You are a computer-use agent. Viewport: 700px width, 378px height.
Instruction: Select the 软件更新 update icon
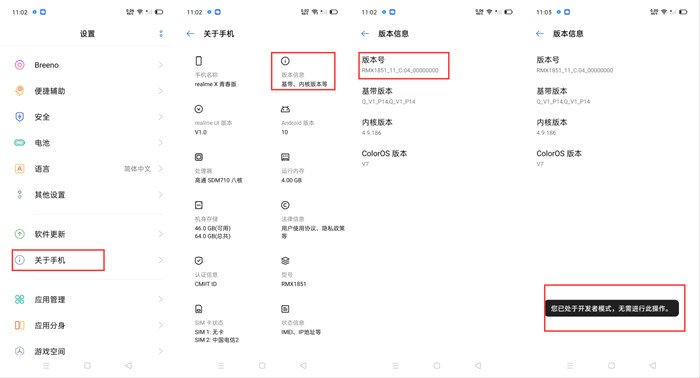[x=20, y=234]
